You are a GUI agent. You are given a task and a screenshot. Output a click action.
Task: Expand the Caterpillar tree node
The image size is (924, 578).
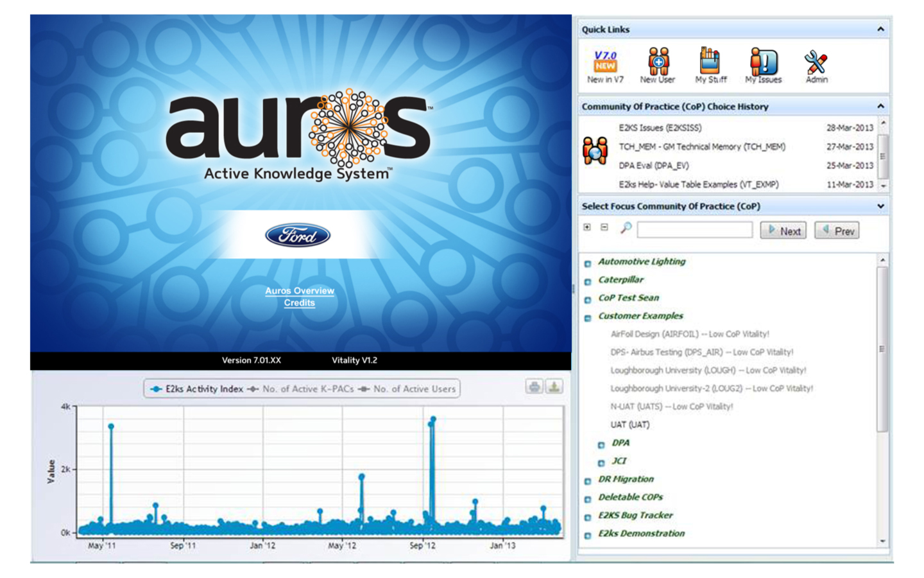click(x=588, y=281)
